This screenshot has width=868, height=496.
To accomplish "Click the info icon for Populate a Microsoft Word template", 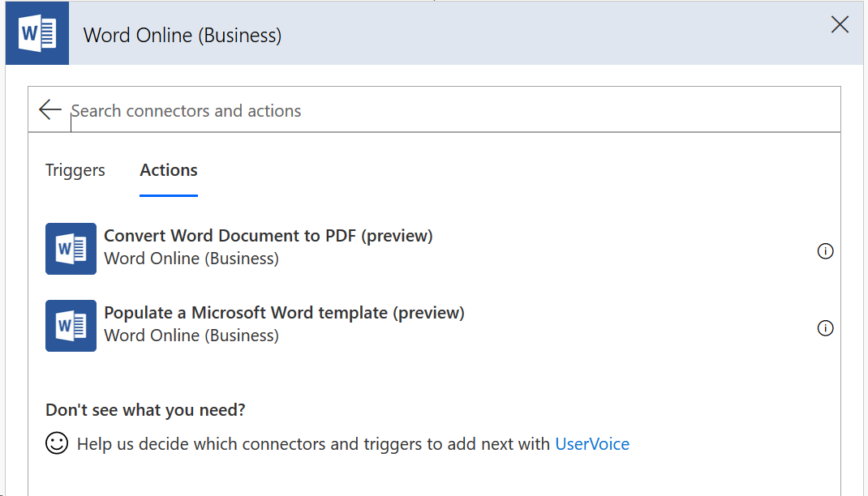I will (x=825, y=328).
